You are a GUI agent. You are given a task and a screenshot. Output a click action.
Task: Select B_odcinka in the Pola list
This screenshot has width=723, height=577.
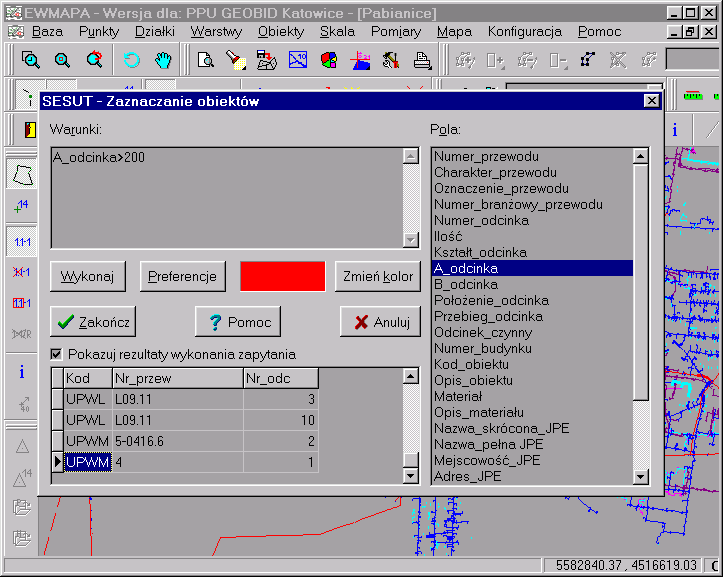466,284
